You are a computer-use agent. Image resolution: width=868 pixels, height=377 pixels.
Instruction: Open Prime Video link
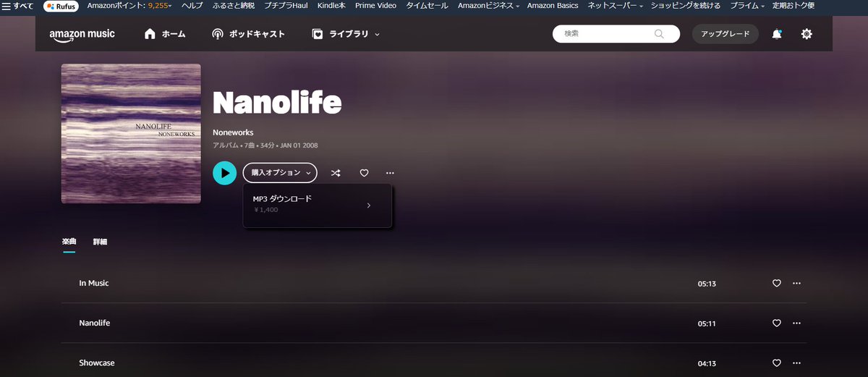[x=375, y=6]
